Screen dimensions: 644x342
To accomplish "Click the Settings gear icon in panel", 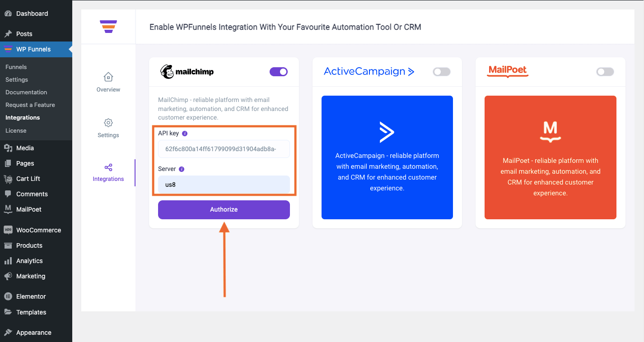I will tap(108, 123).
